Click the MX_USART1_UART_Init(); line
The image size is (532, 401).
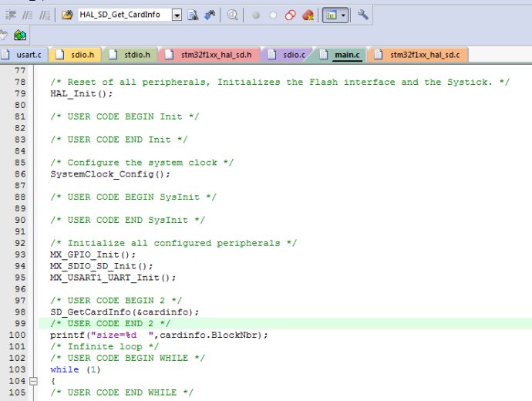[113, 278]
